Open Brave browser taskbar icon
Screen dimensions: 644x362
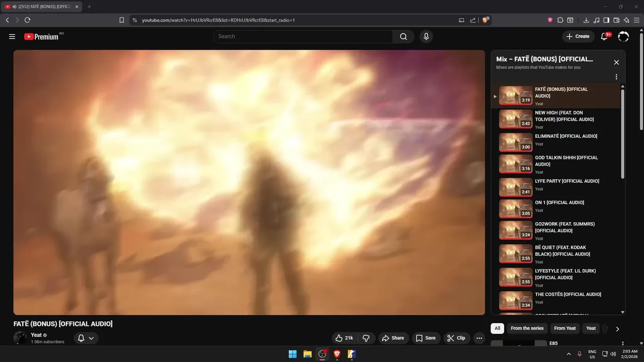[337, 354]
